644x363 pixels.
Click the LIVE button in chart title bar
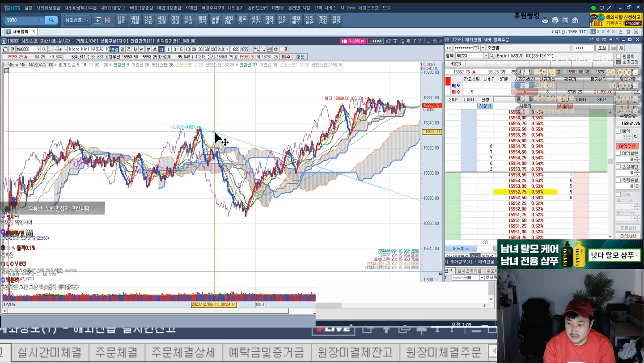[376, 41]
